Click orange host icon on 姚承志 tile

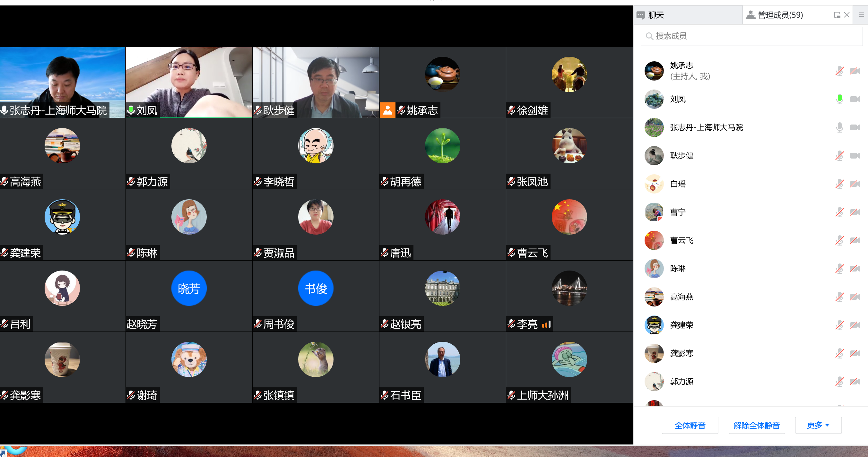pyautogui.click(x=387, y=110)
